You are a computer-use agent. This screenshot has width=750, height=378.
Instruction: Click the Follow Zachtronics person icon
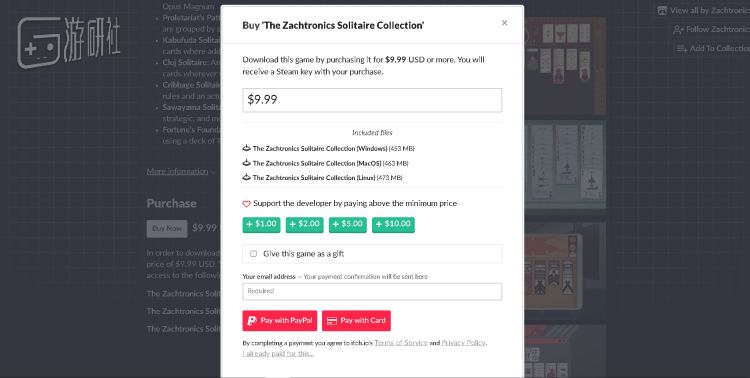coord(678,30)
